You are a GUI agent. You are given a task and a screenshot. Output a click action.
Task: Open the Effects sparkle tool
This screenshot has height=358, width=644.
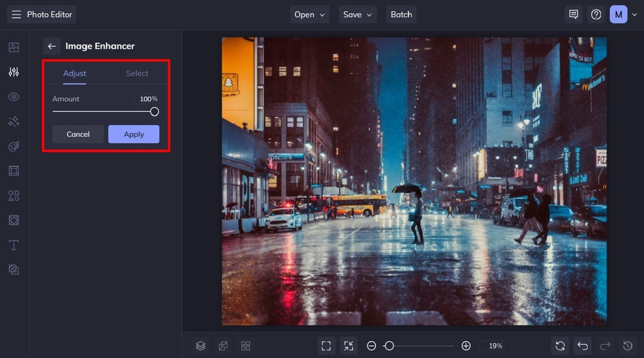click(x=14, y=121)
